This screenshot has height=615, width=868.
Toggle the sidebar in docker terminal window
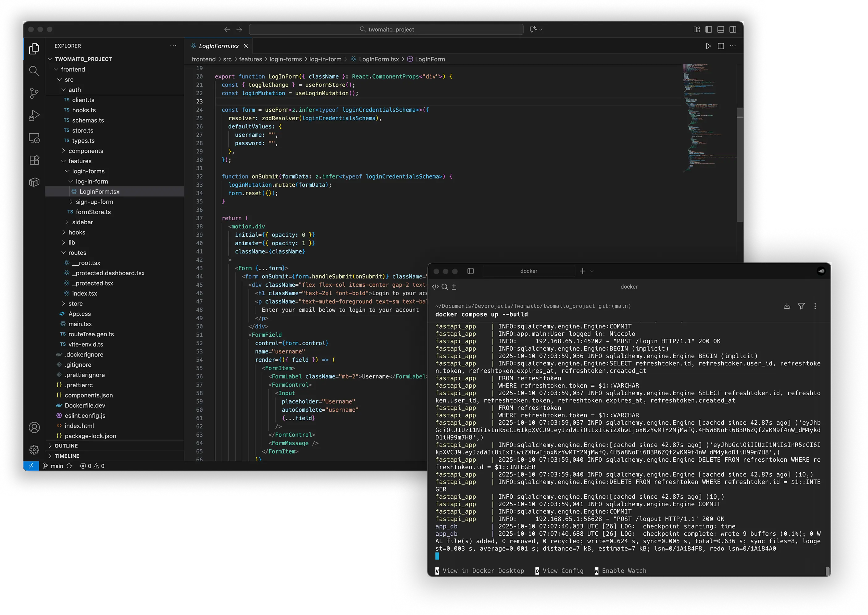[471, 271]
